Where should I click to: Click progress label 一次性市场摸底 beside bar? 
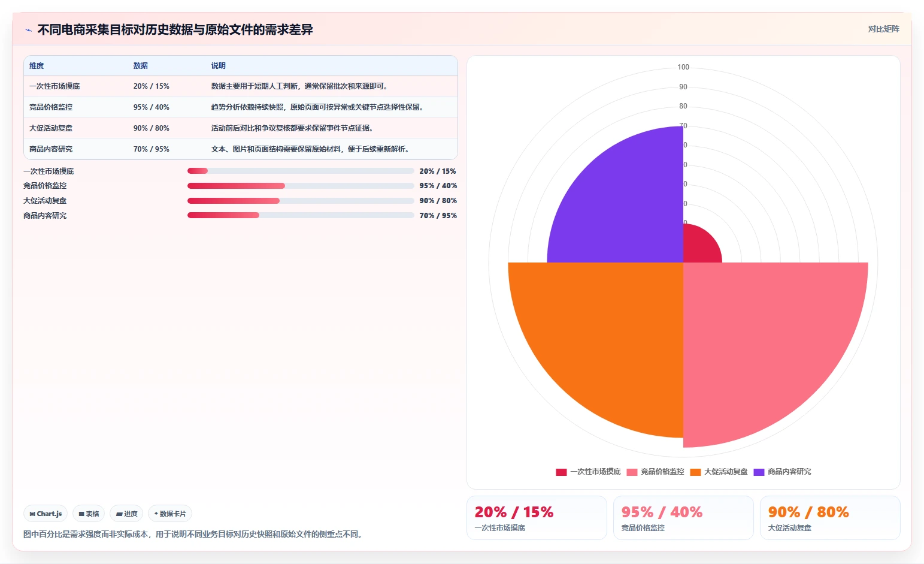[x=49, y=171]
